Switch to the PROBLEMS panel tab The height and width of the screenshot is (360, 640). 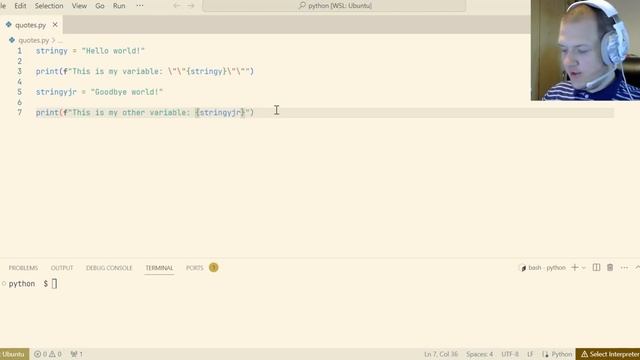pos(23,268)
